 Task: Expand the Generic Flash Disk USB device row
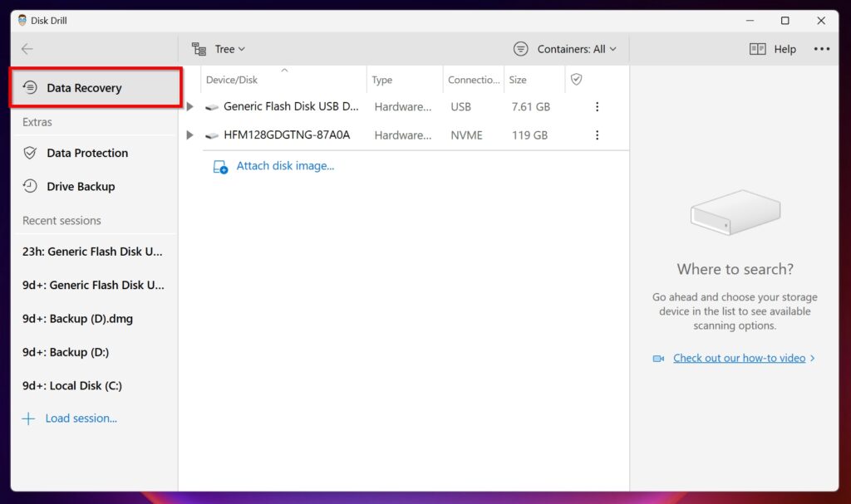[189, 106]
